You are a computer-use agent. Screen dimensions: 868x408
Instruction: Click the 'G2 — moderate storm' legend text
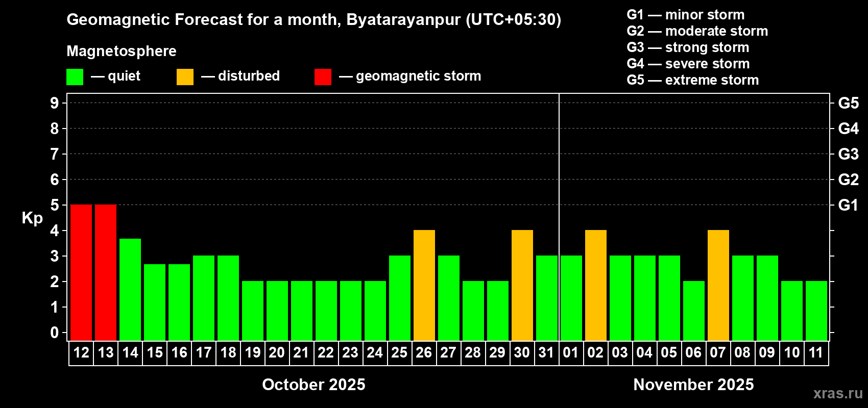click(x=697, y=31)
